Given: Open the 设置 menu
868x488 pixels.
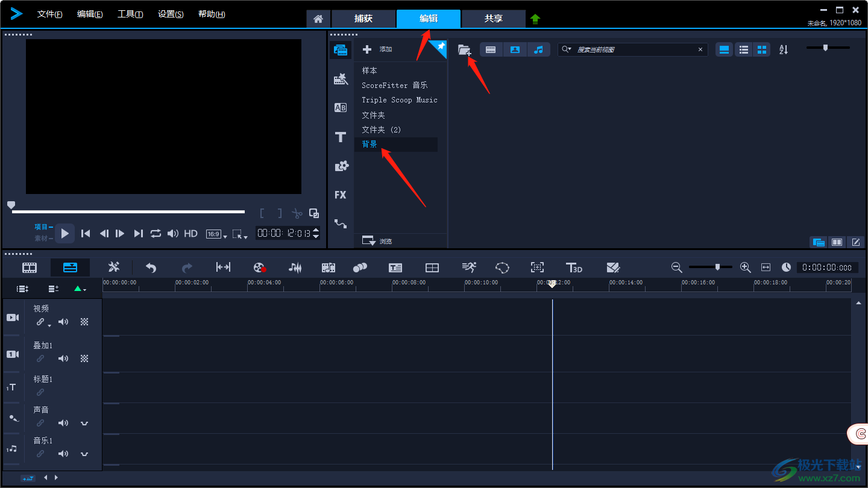Looking at the screenshot, I should 171,14.
